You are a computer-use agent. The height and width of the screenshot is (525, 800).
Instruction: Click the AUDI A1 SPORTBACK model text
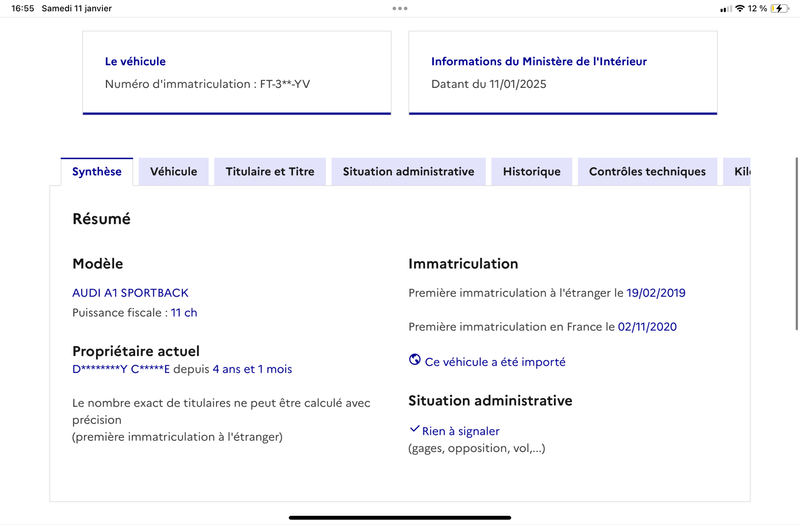coord(130,293)
